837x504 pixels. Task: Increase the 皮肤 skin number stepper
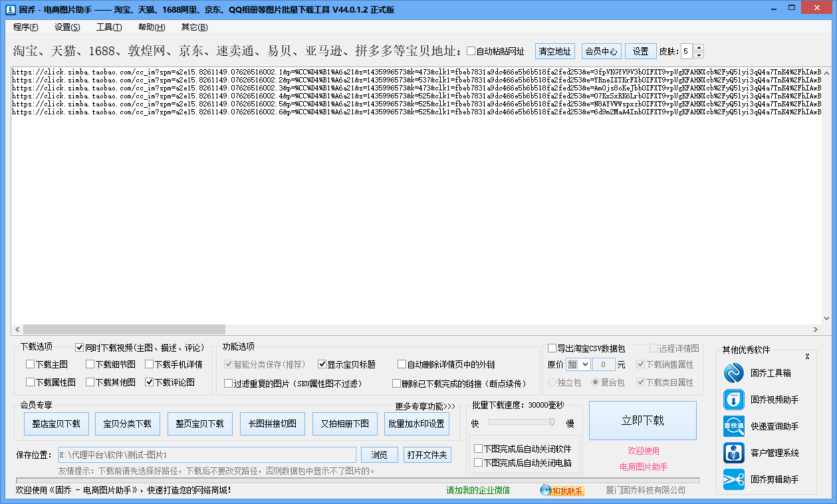[x=698, y=48]
